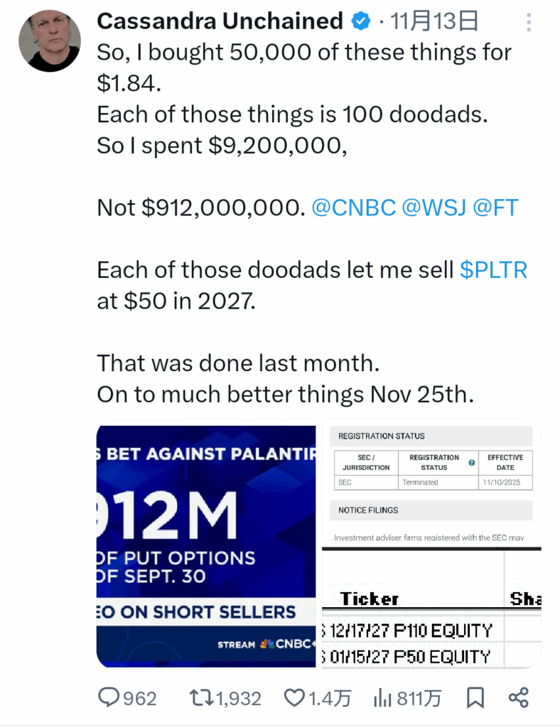Image resolution: width=560 pixels, height=728 pixels.
Task: Click the $PLTR cashtag
Action: (493, 271)
